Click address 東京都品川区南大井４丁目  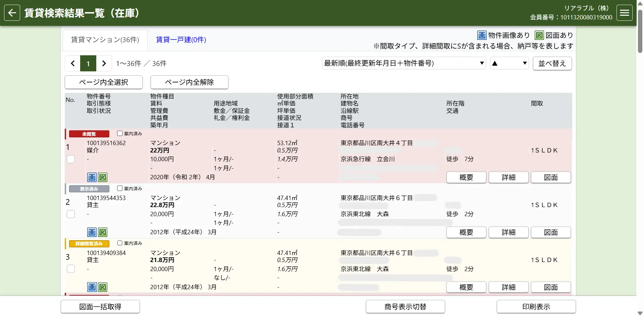point(377,143)
